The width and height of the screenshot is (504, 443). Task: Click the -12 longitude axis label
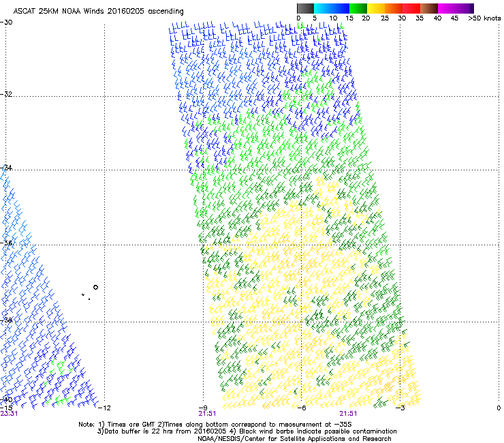click(104, 408)
